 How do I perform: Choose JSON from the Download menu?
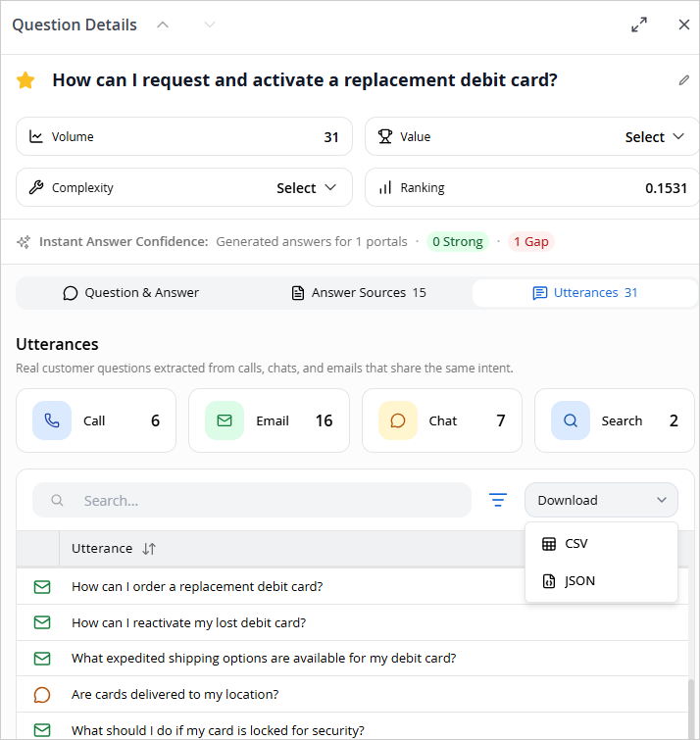coord(601,581)
